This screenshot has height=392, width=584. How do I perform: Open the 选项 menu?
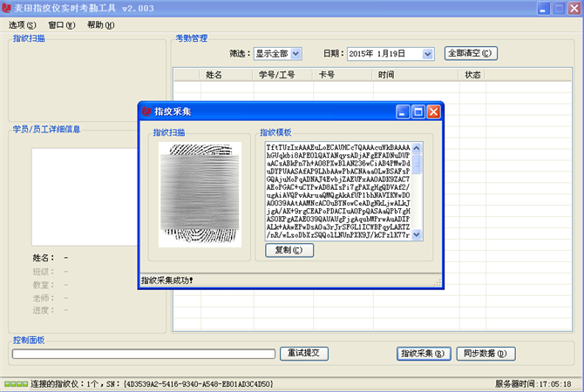[x=23, y=25]
